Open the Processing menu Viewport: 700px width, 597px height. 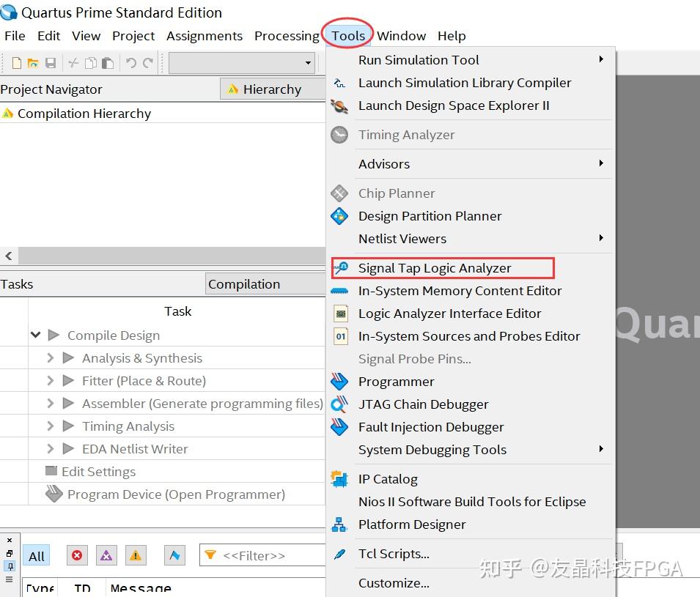[287, 36]
